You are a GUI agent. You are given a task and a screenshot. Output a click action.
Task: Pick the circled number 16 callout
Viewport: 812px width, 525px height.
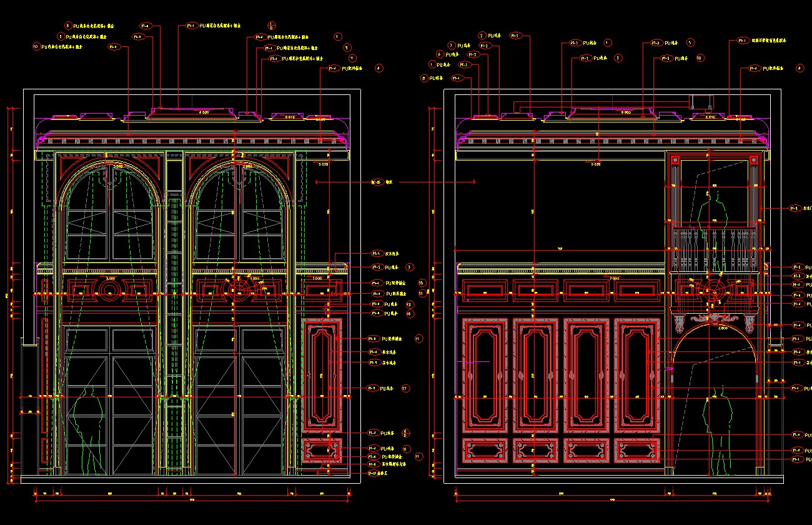point(409,314)
